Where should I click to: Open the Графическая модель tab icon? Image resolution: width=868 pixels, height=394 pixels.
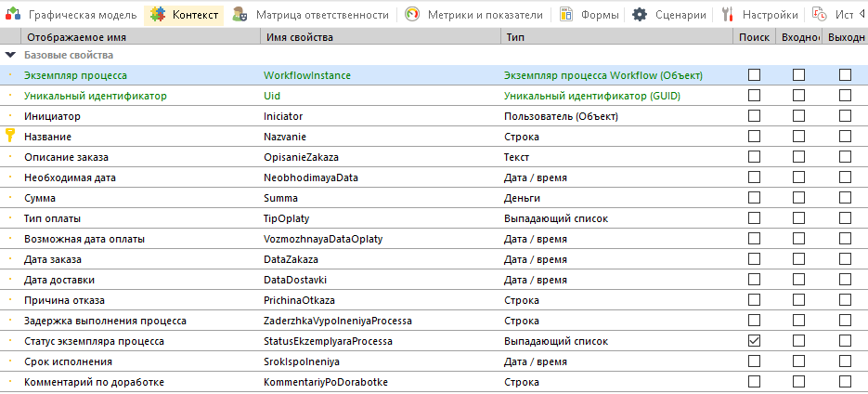tap(11, 14)
